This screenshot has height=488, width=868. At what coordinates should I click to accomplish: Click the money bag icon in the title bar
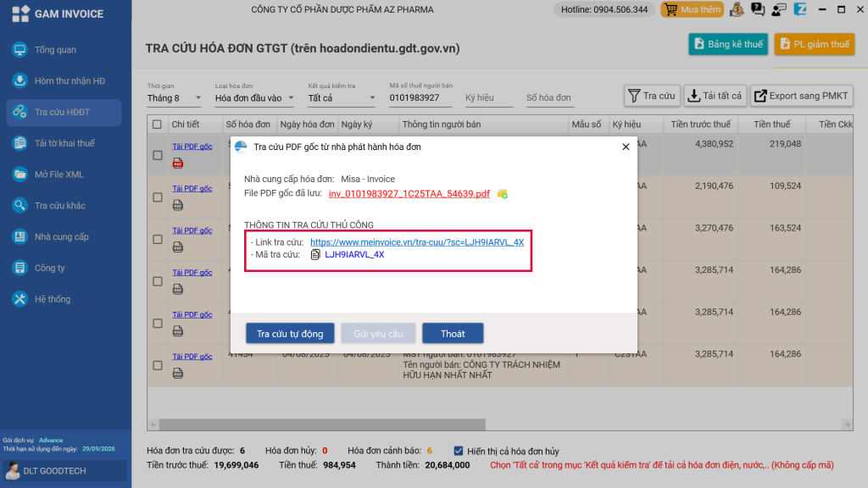point(737,10)
